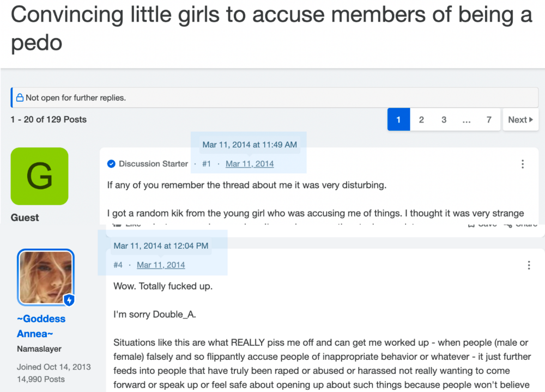Click the #1 post number permalink
The width and height of the screenshot is (545, 392).
207,164
